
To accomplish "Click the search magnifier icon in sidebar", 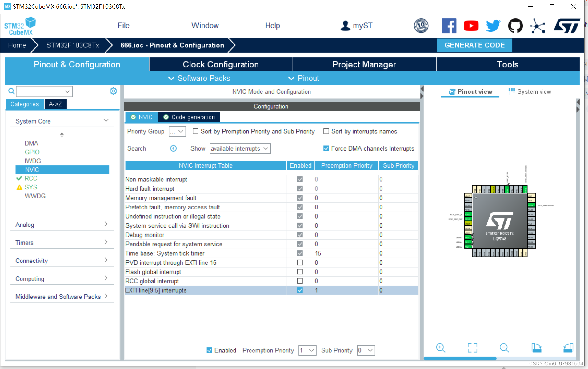I will 11,91.
